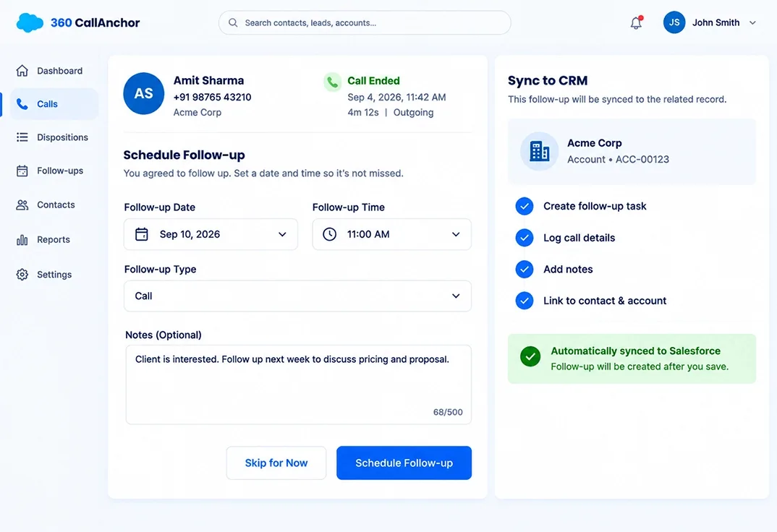777x532 pixels.
Task: Open Settings in the sidebar
Action: pos(54,275)
